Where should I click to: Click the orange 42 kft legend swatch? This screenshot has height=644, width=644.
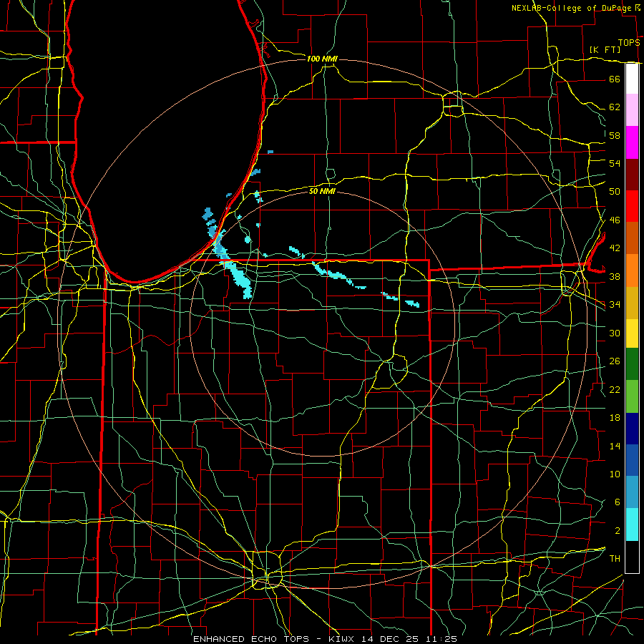click(632, 270)
